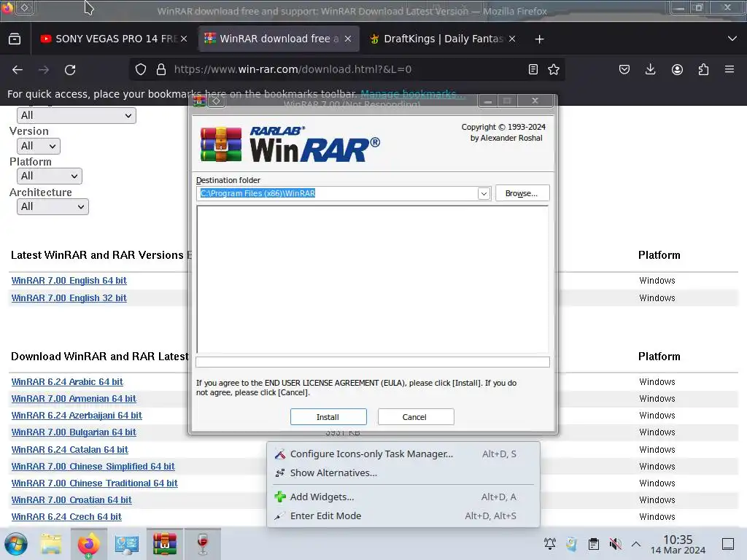This screenshot has width=747, height=560.
Task: Select WinRAR installer taskbar icon
Action: click(x=164, y=544)
